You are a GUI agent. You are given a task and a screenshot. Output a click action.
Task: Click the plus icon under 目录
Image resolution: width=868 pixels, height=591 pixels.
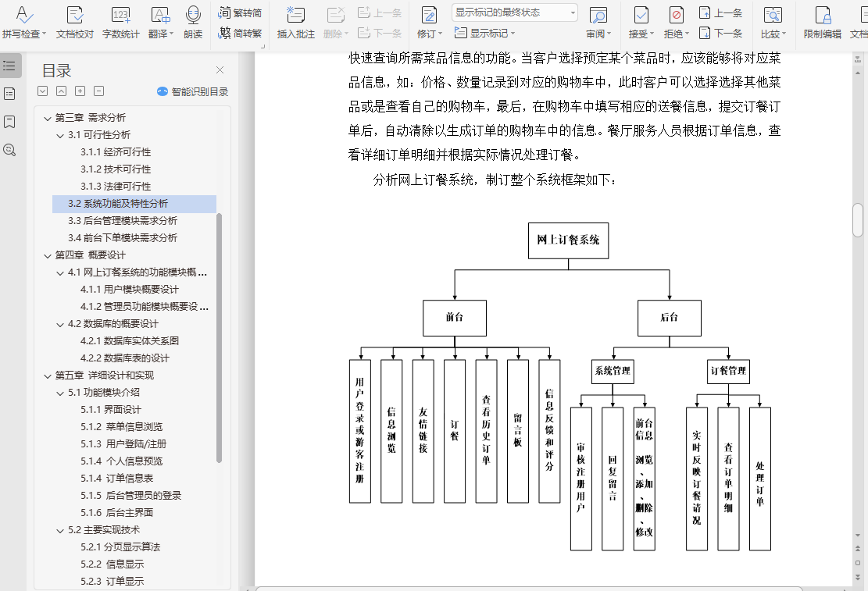tap(80, 91)
